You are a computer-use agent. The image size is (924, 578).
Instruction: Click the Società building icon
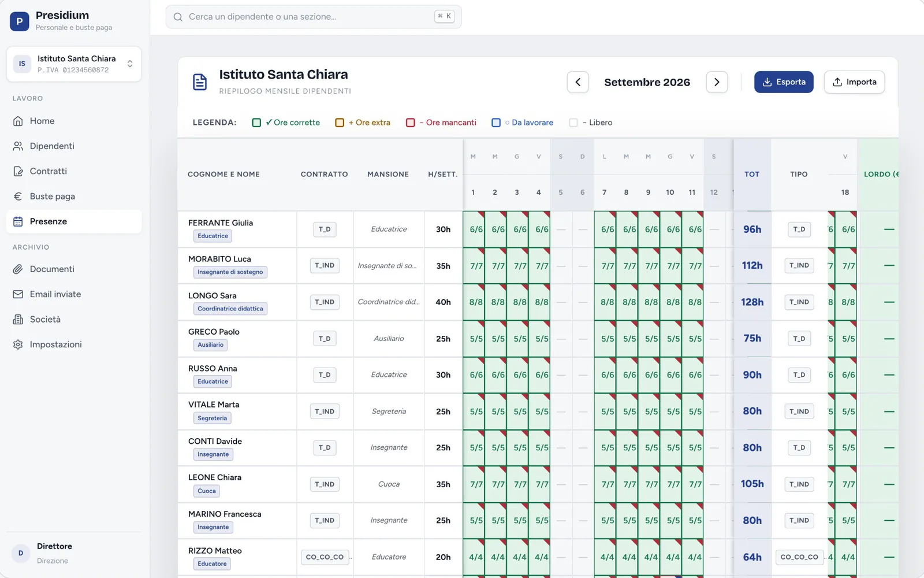click(18, 320)
